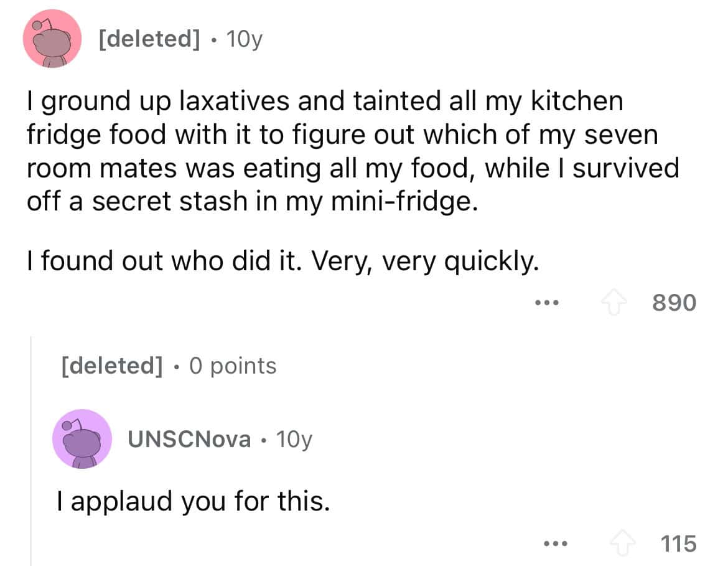
Task: Open the more options menu on UNSCNova's reply
Action: point(552,544)
